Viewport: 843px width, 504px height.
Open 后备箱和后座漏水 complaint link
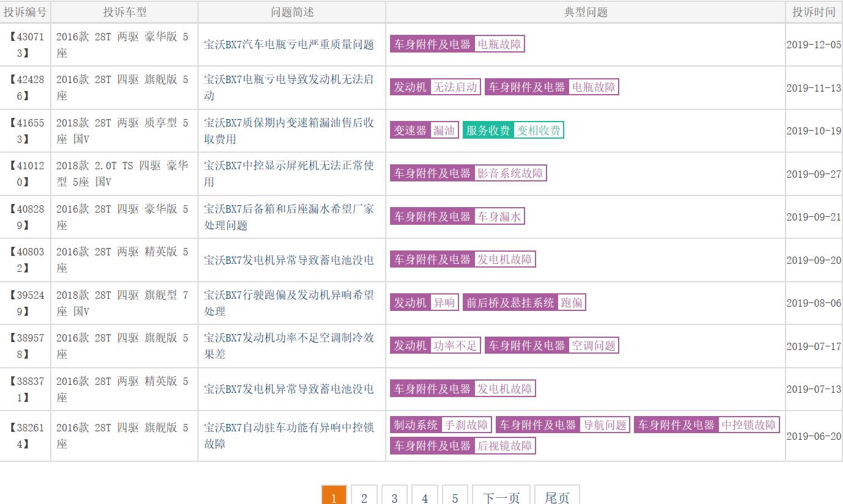289,217
